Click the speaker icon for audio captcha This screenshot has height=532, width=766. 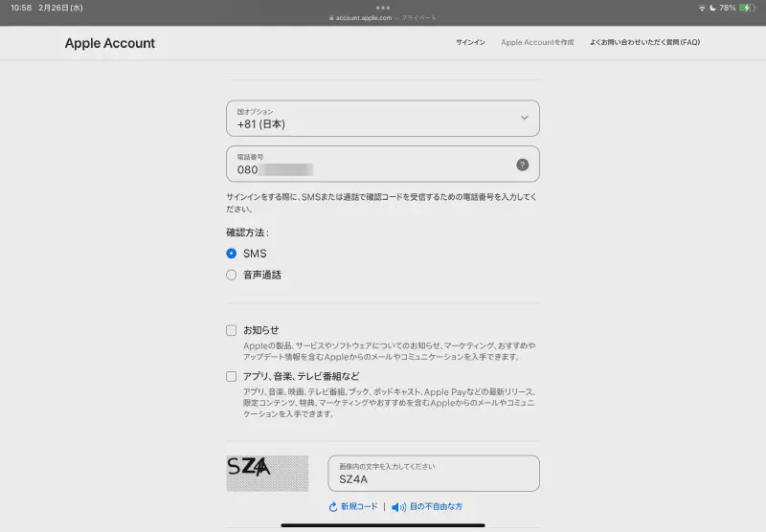(398, 507)
